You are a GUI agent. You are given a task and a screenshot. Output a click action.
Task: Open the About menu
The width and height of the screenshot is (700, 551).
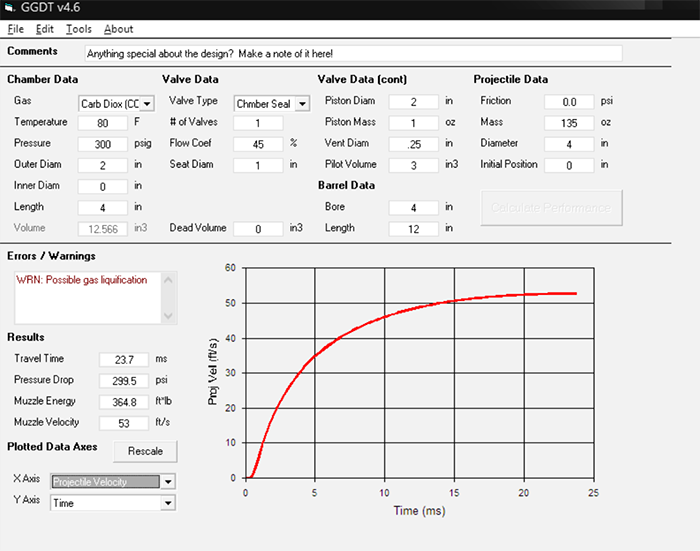click(x=118, y=29)
